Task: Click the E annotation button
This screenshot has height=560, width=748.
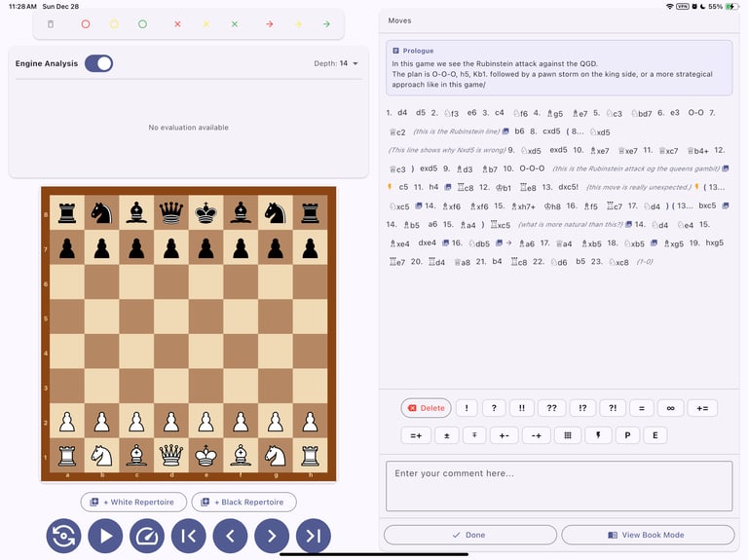Action: (654, 435)
